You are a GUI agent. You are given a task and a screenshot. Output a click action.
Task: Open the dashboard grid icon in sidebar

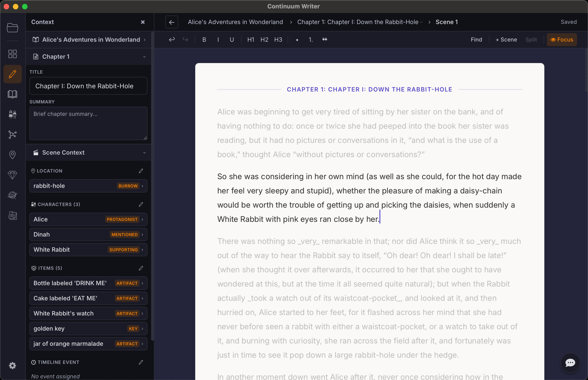coord(12,54)
